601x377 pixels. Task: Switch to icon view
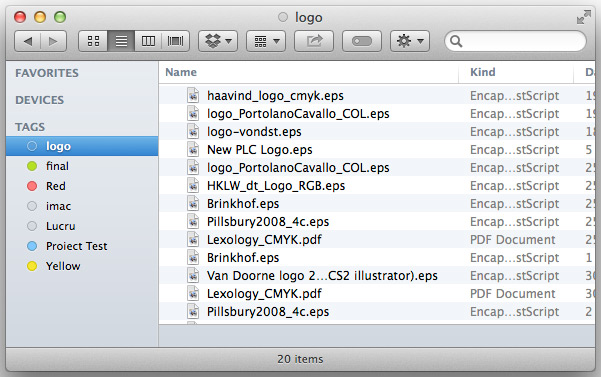(x=93, y=41)
